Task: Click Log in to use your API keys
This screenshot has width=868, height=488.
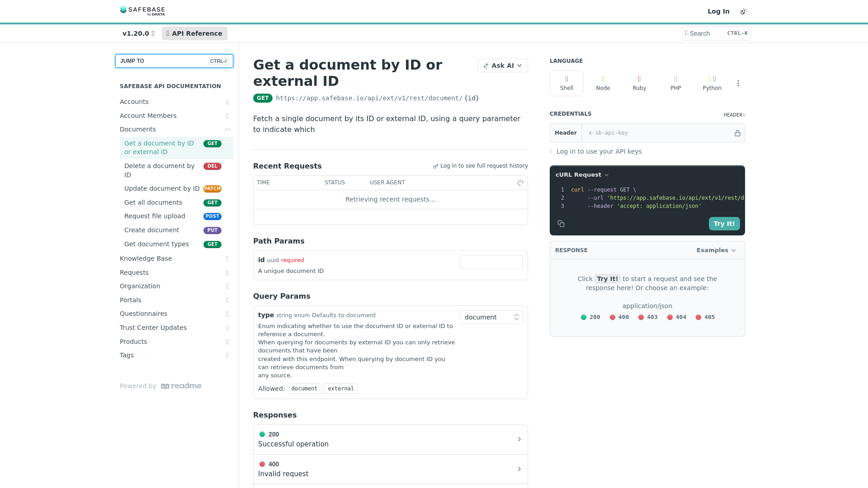Action: point(599,151)
